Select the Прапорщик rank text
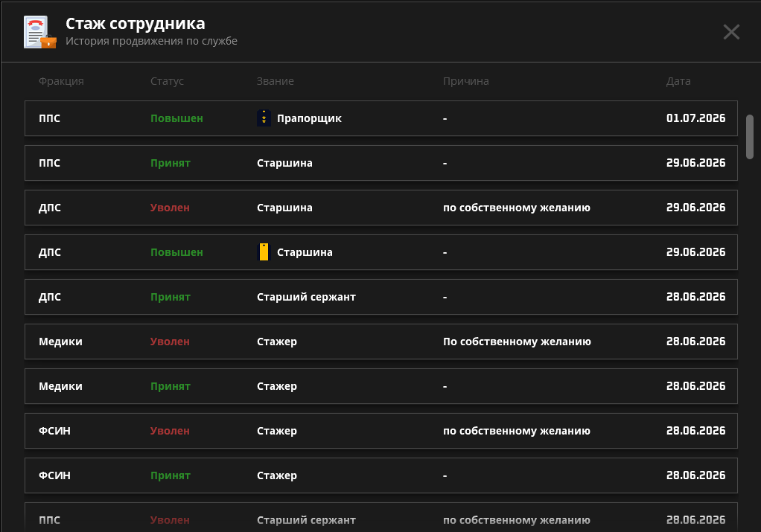This screenshot has height=532, width=761. (x=309, y=118)
